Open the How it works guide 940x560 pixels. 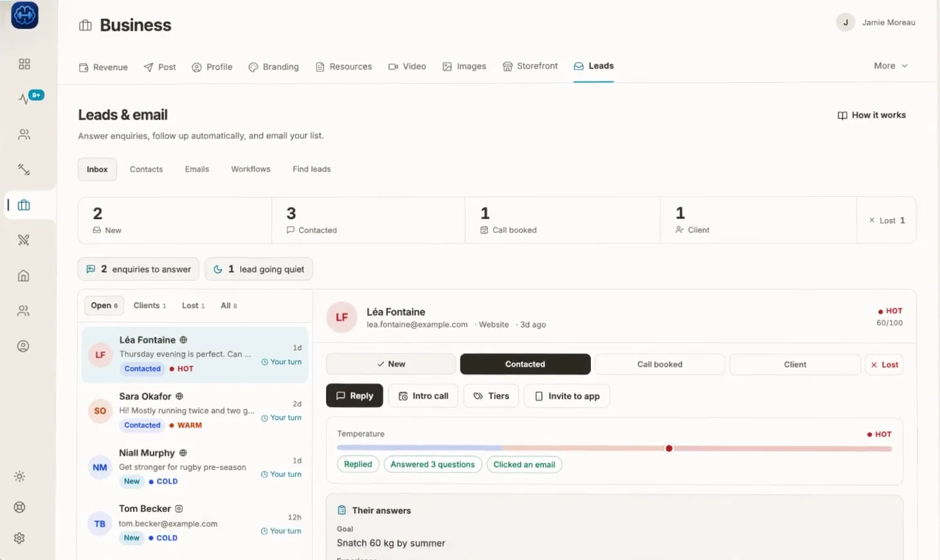[x=871, y=115]
